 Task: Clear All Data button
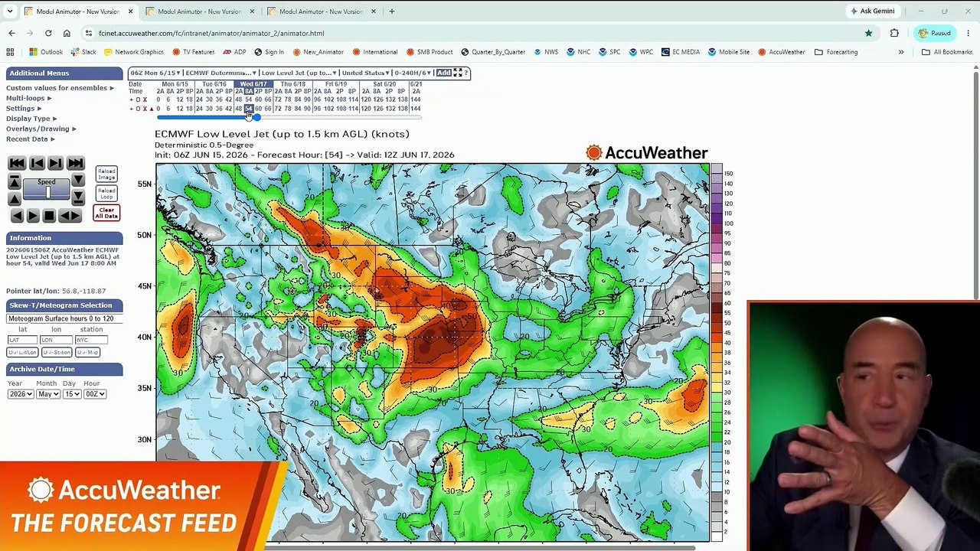coord(106,213)
